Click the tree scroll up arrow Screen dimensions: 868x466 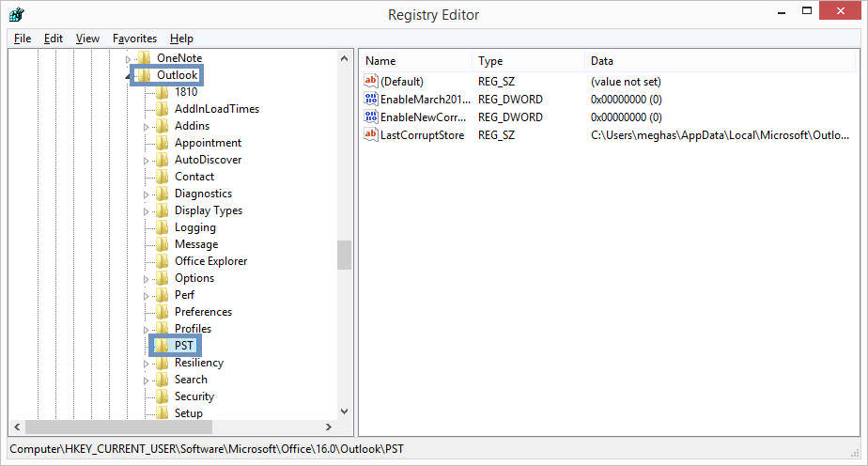coord(345,58)
